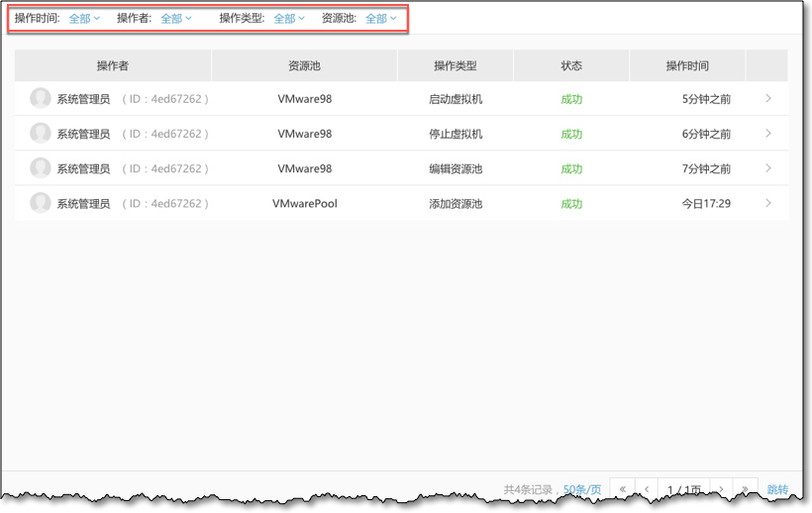Click VMware98 in the 编辑资源池 row

tap(305, 168)
